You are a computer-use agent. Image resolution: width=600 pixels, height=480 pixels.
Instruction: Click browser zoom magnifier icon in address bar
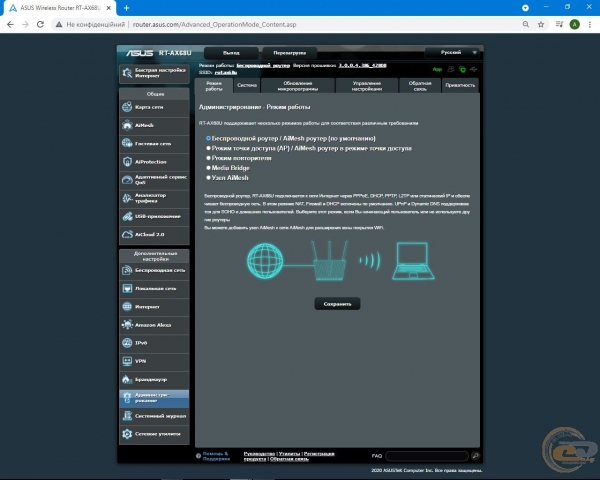click(526, 24)
